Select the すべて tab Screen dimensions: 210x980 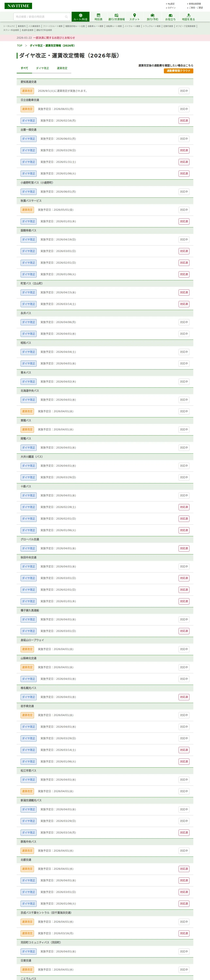click(x=24, y=68)
